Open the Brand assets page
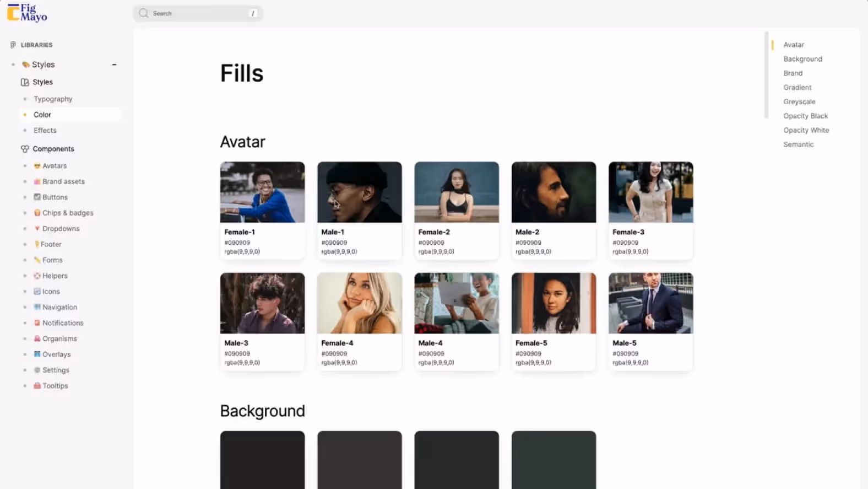The width and height of the screenshot is (868, 489). (x=63, y=181)
